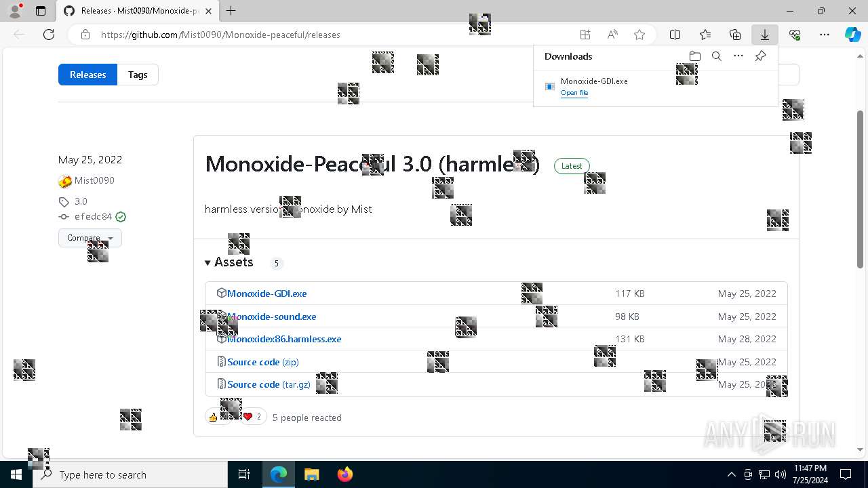Refresh the current page
This screenshot has height=488, width=868.
click(x=49, y=35)
